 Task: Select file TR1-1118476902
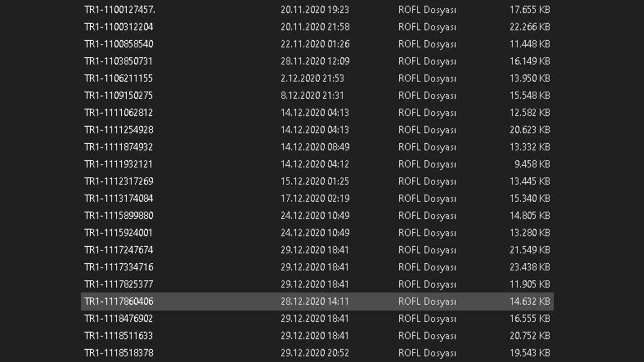tap(317, 319)
